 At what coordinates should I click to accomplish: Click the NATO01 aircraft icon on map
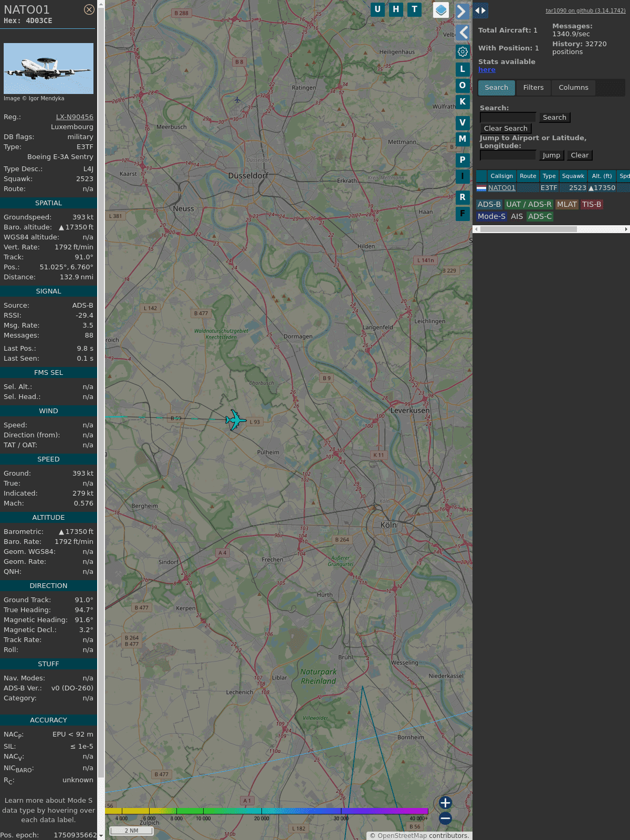coord(235,420)
